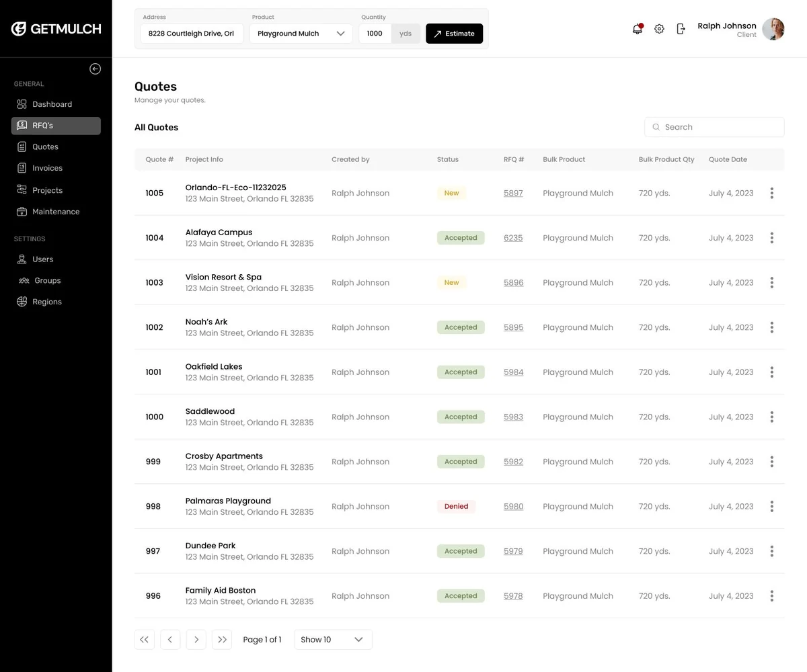Open notifications bell icon
Viewport: 807px width, 672px height.
[638, 29]
